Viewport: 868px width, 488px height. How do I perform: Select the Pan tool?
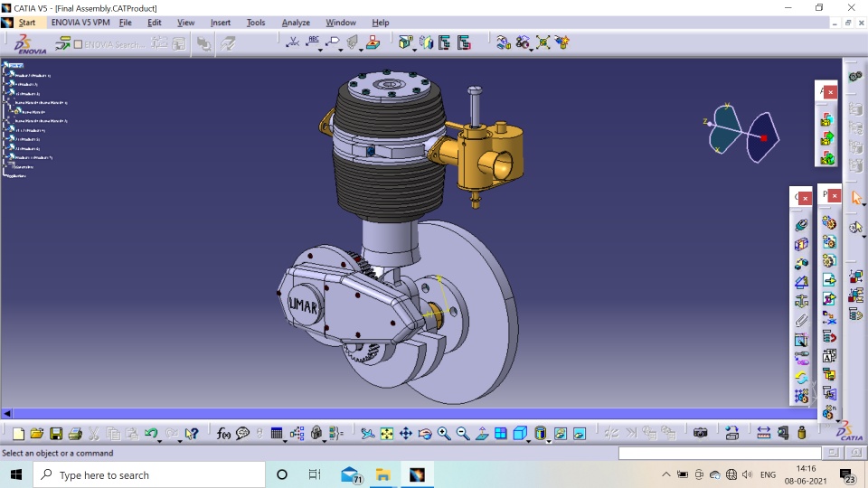pyautogui.click(x=406, y=433)
